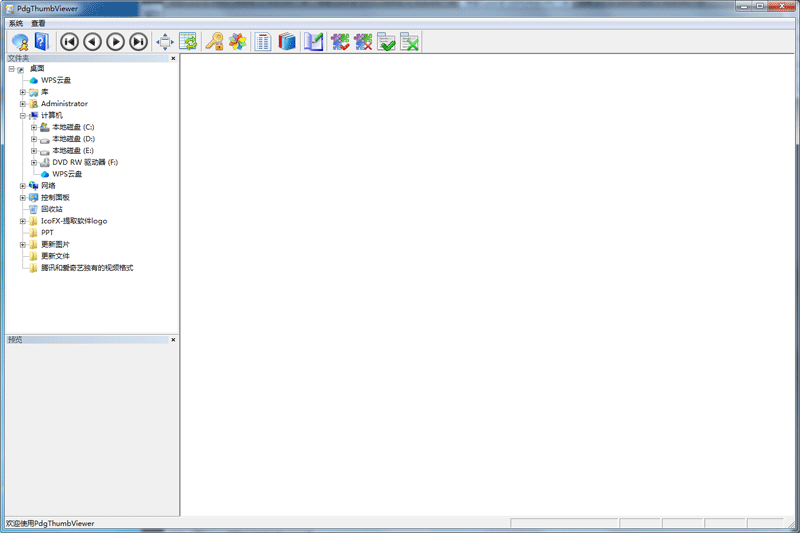This screenshot has width=800, height=533.
Task: Jump to the last page button
Action: [x=138, y=42]
